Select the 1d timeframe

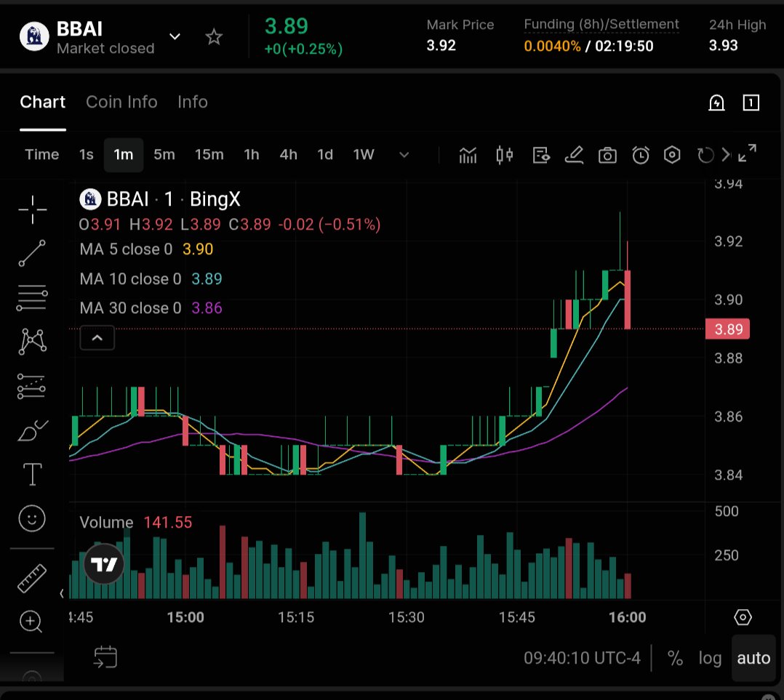325,154
